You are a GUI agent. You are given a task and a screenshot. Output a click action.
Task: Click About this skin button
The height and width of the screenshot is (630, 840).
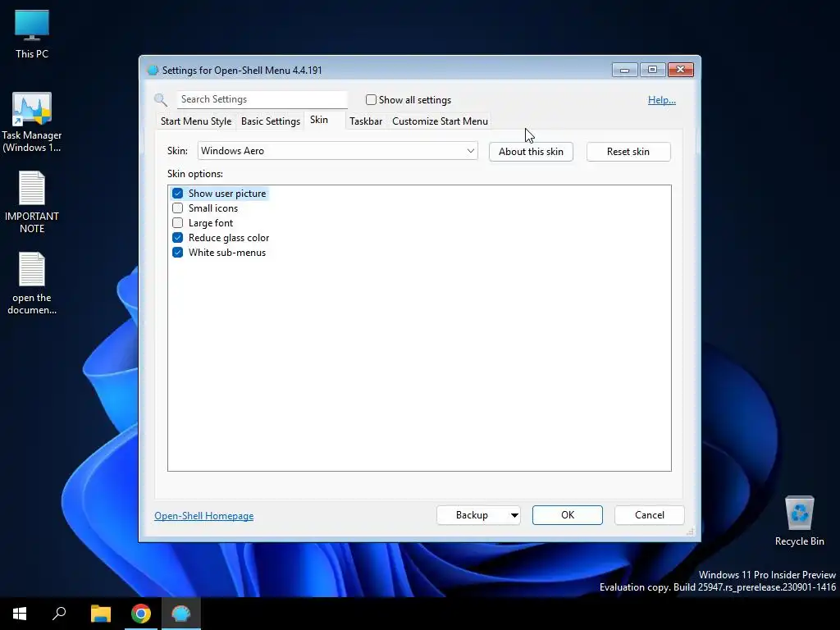tap(531, 152)
